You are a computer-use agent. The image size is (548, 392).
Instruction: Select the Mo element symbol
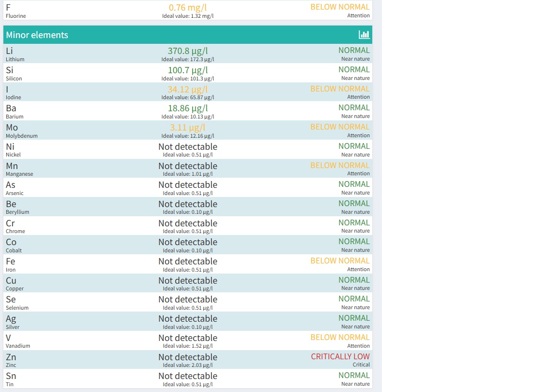pos(12,128)
